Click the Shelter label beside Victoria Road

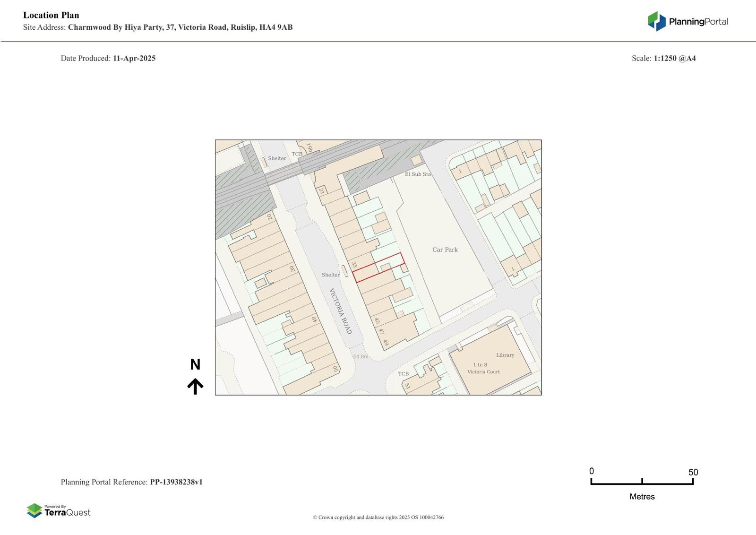[x=330, y=275]
